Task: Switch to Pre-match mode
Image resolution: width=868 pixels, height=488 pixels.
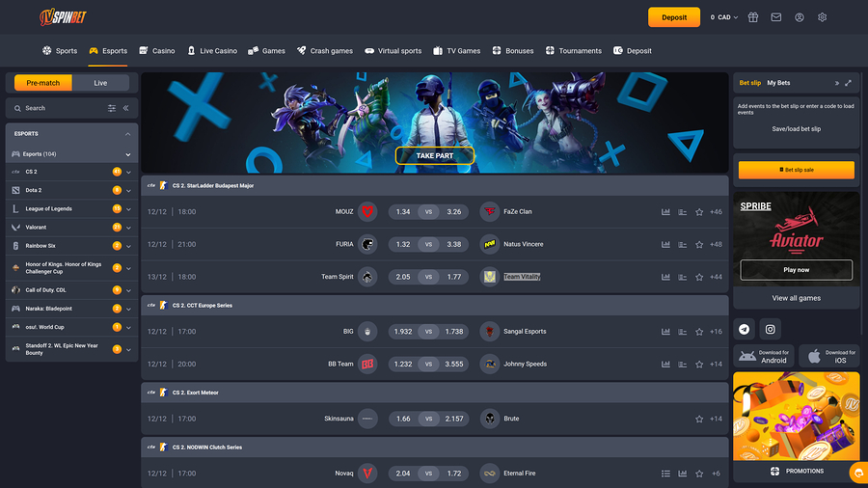Action: pos(43,83)
